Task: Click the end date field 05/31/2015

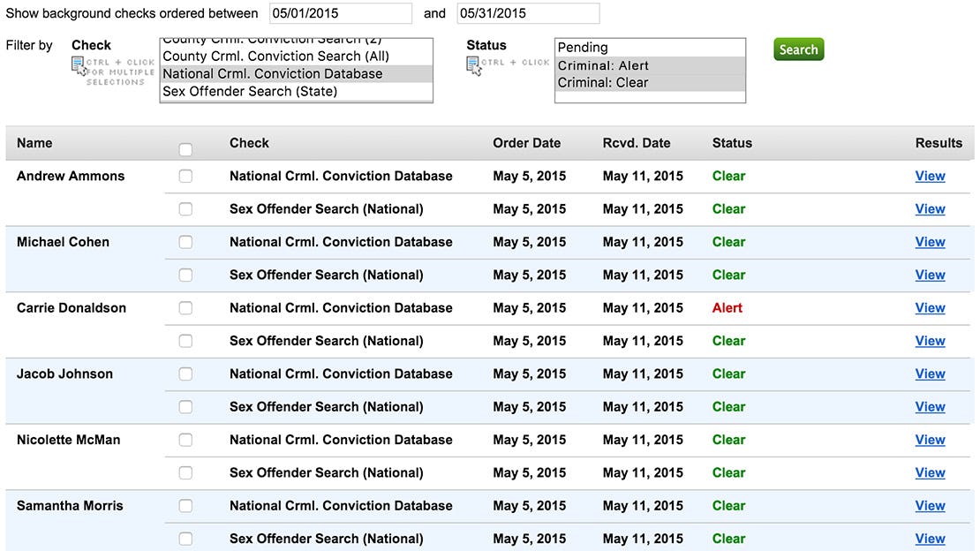Action: coord(528,13)
